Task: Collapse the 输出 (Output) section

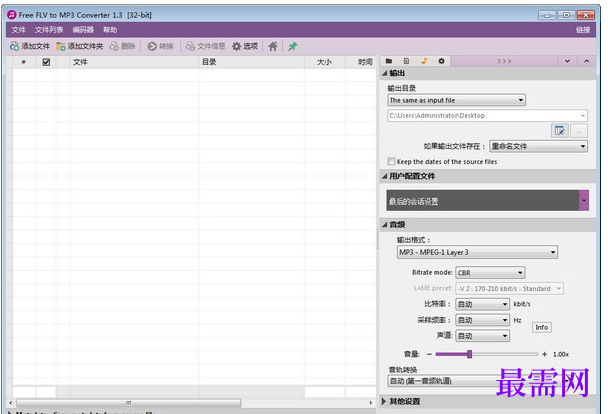Action: [x=385, y=73]
